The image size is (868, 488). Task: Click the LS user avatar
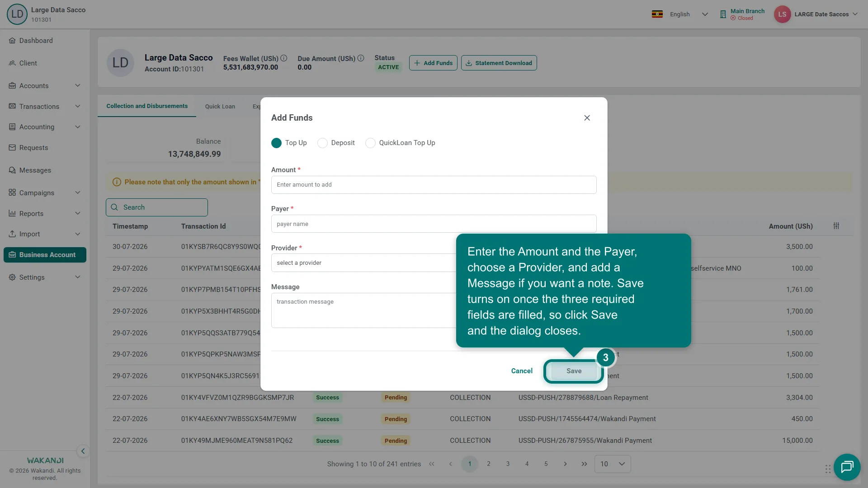782,14
